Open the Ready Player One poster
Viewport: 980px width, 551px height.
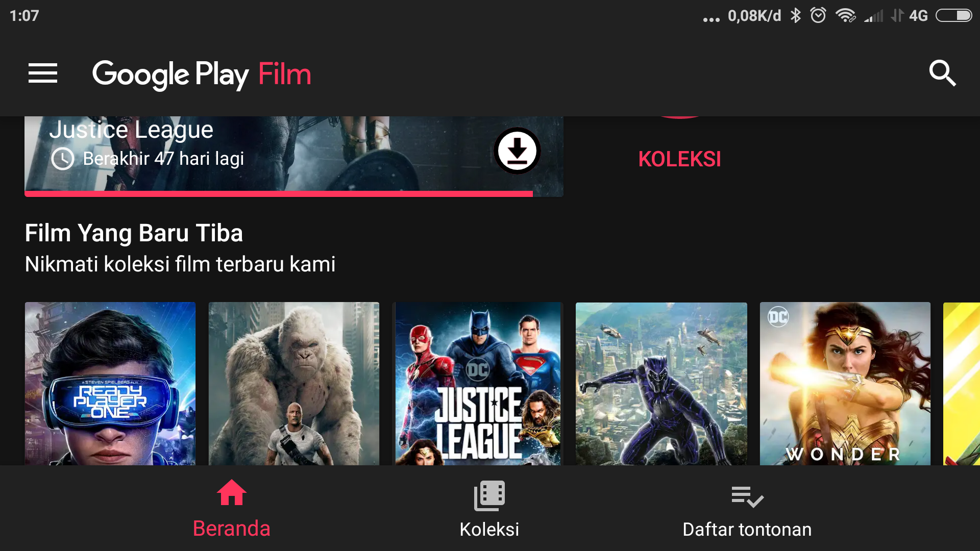(110, 384)
